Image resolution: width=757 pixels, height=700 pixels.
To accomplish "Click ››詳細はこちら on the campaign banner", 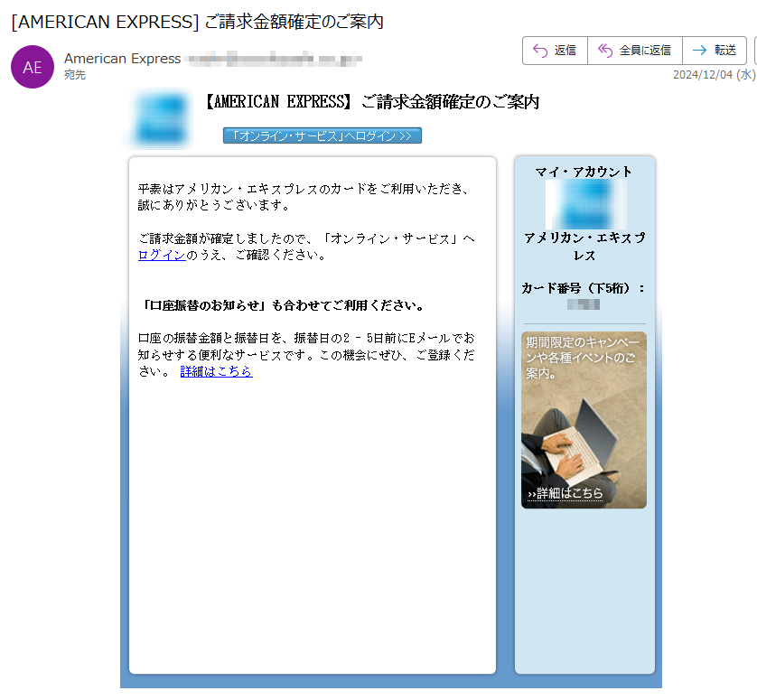I will 565,493.
